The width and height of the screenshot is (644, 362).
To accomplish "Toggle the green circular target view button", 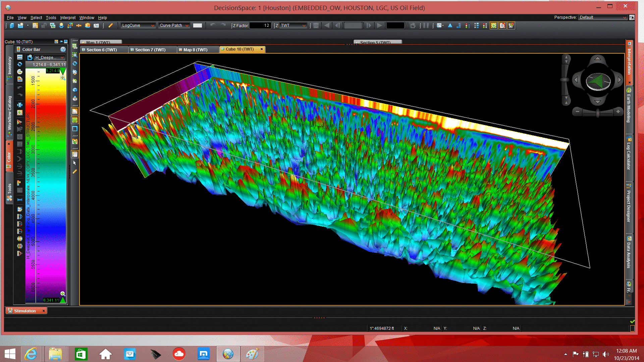I will (x=75, y=120).
